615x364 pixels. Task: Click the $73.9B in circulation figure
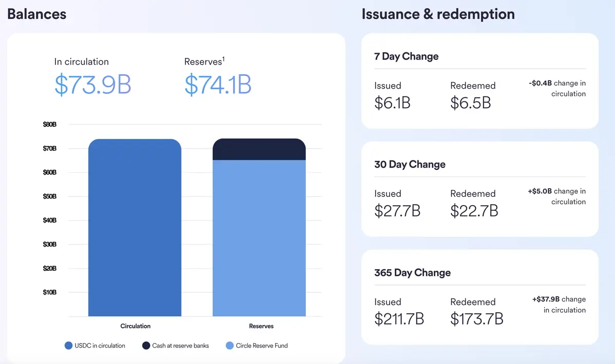pos(92,85)
